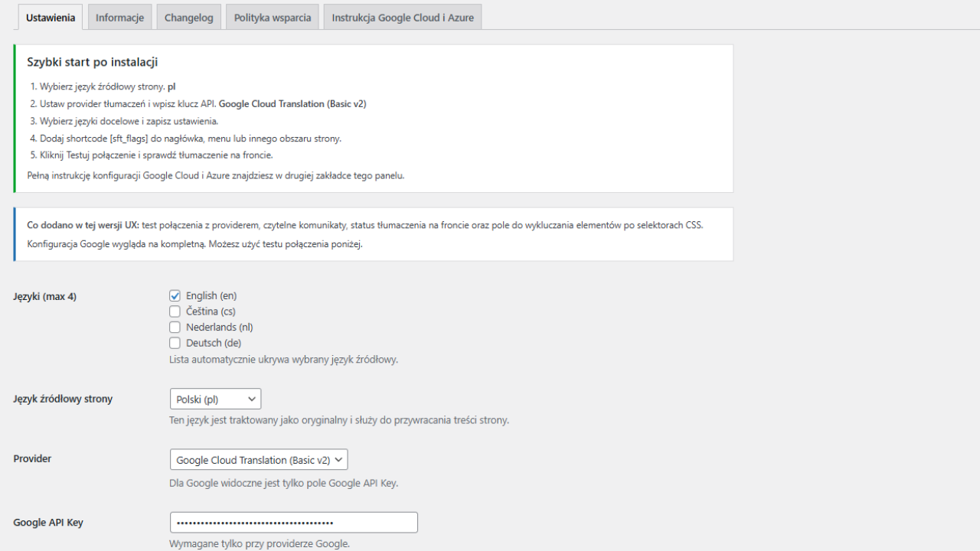Click the Język źródłowy strony label

click(x=63, y=399)
